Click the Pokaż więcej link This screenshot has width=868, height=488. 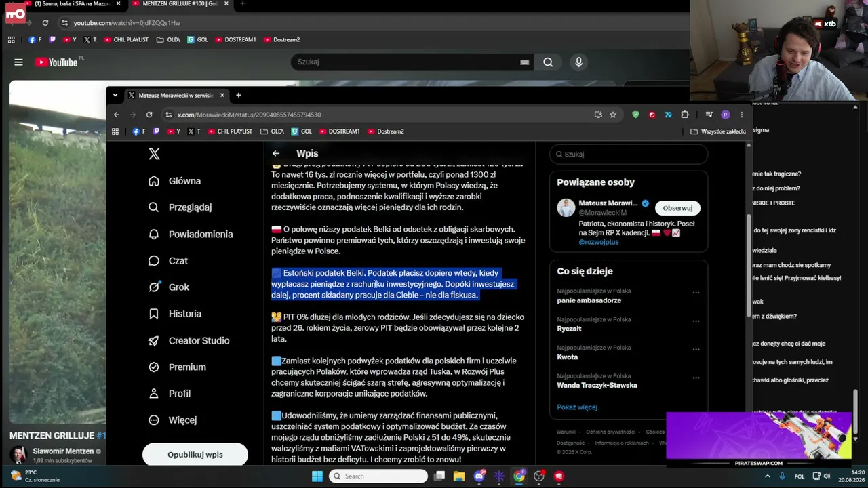pyautogui.click(x=577, y=407)
